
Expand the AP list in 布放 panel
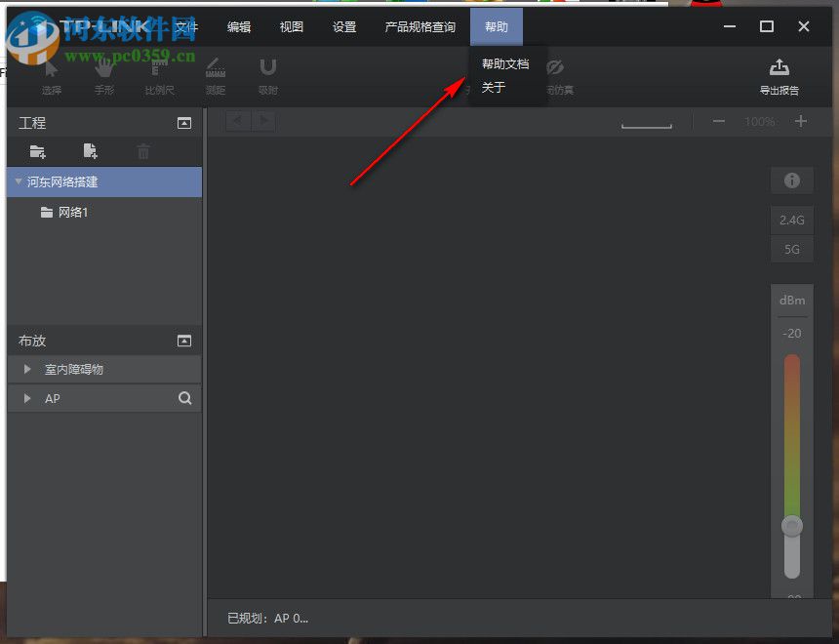25,398
